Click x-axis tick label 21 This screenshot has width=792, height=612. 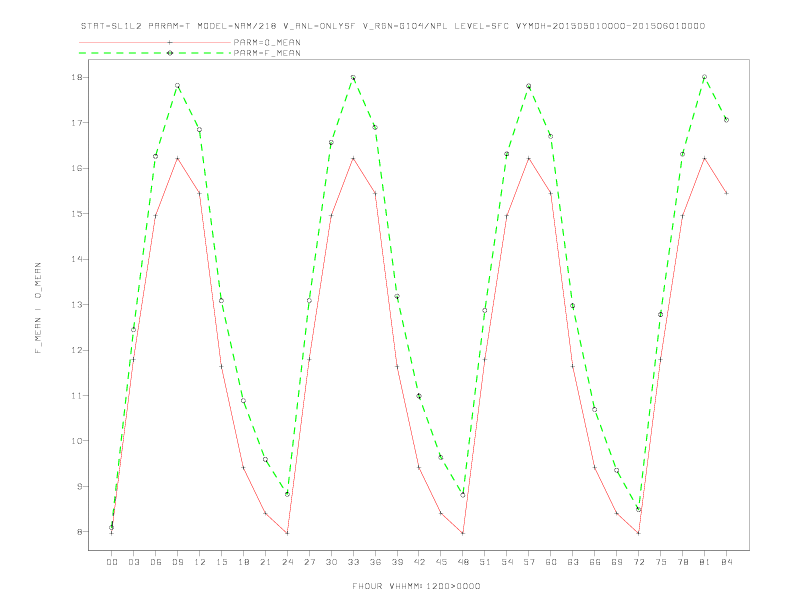(x=265, y=562)
